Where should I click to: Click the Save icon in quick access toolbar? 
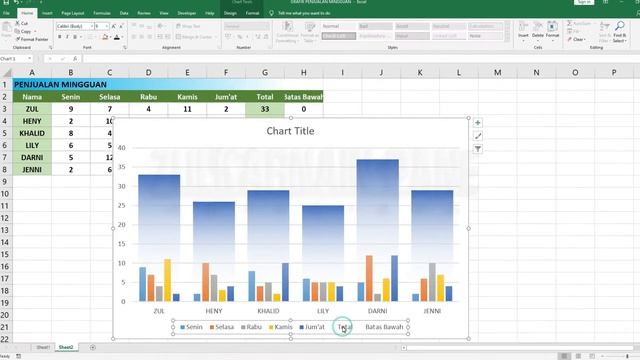6,2
